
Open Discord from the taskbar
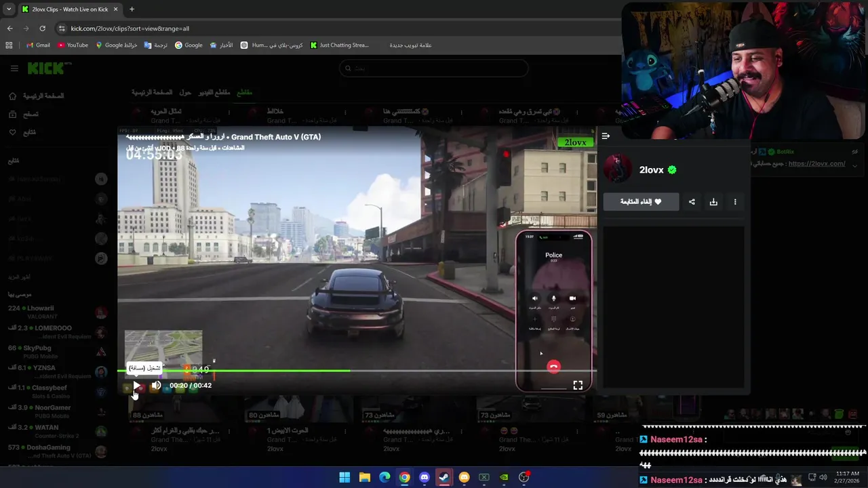pos(425,477)
